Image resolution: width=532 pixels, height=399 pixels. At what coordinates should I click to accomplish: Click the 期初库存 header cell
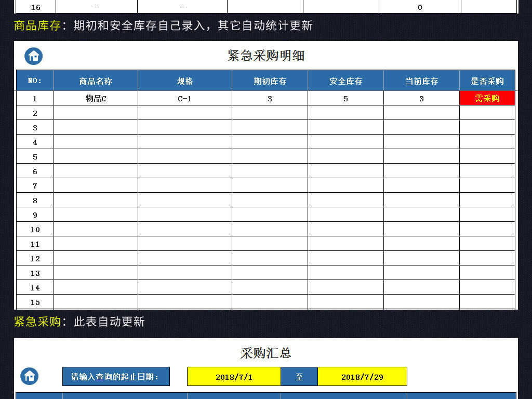[269, 80]
